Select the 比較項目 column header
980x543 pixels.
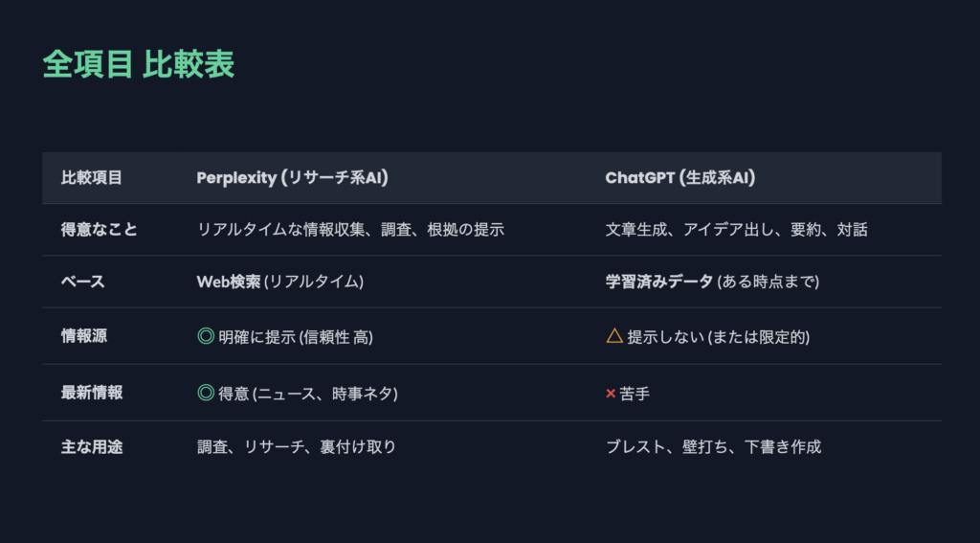(x=92, y=177)
